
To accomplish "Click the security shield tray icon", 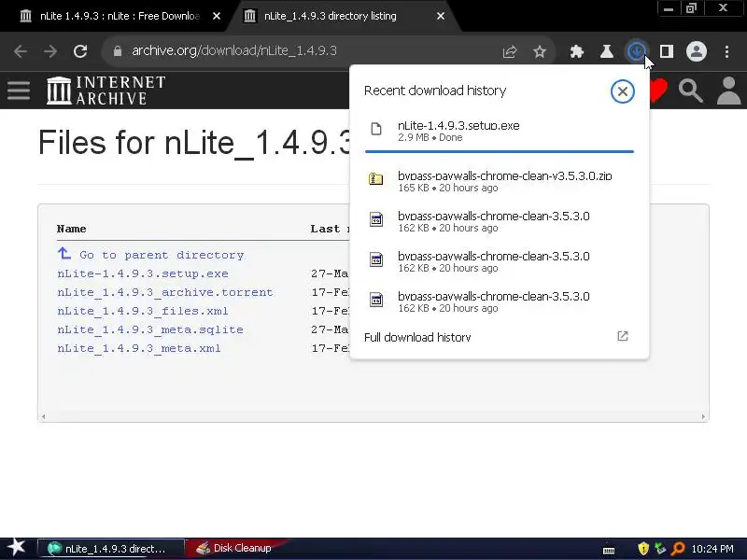I will coord(643,549).
